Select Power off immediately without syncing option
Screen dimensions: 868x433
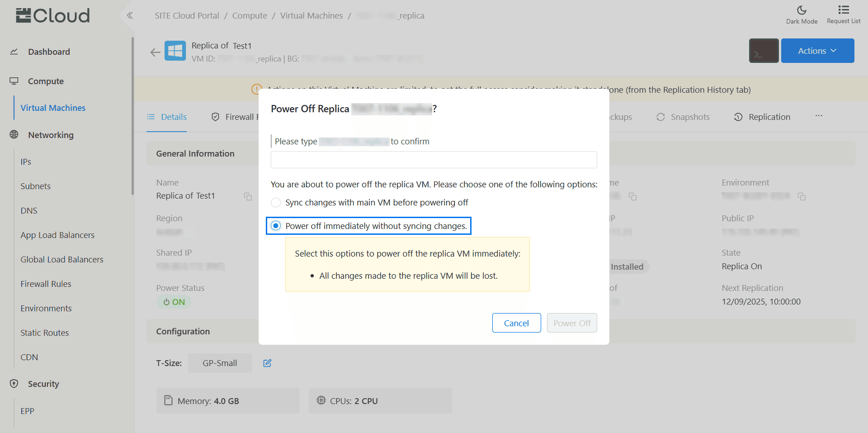coord(276,226)
